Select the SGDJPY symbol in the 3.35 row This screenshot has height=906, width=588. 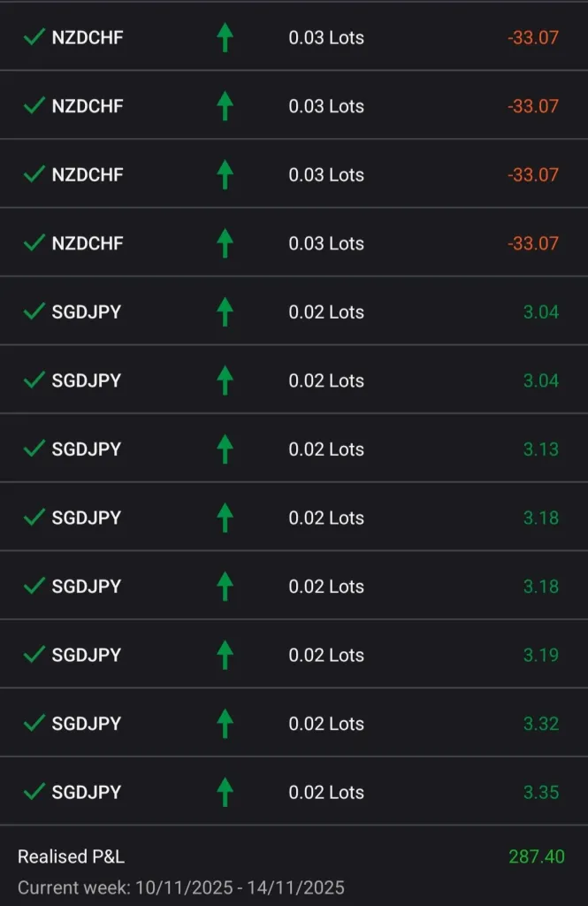[x=86, y=792]
